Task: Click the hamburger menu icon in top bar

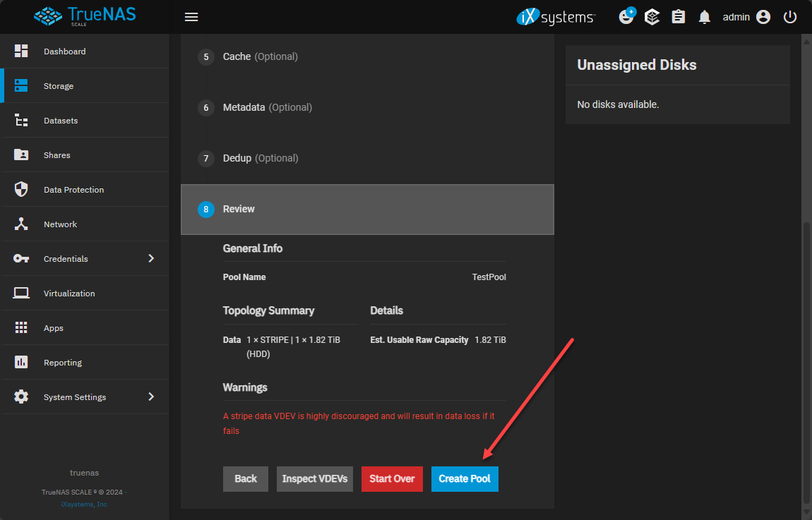Action: tap(191, 17)
